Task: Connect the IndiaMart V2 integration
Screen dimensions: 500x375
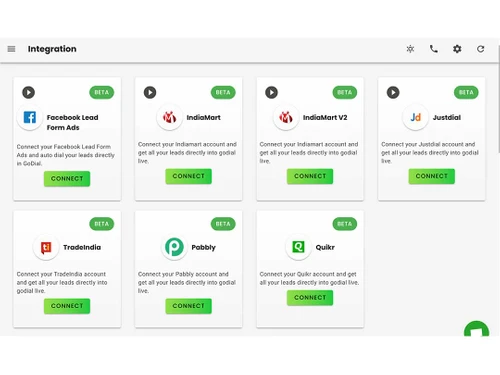Action: coord(310,176)
